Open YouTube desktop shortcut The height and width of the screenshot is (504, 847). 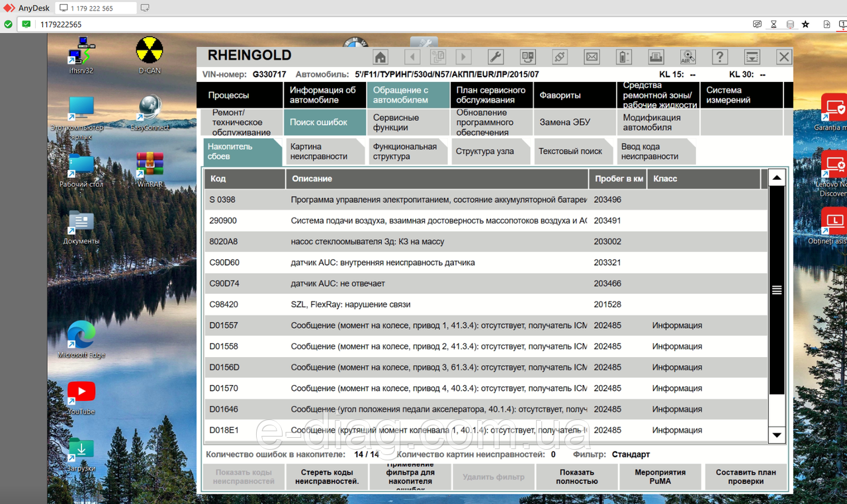pos(81,398)
